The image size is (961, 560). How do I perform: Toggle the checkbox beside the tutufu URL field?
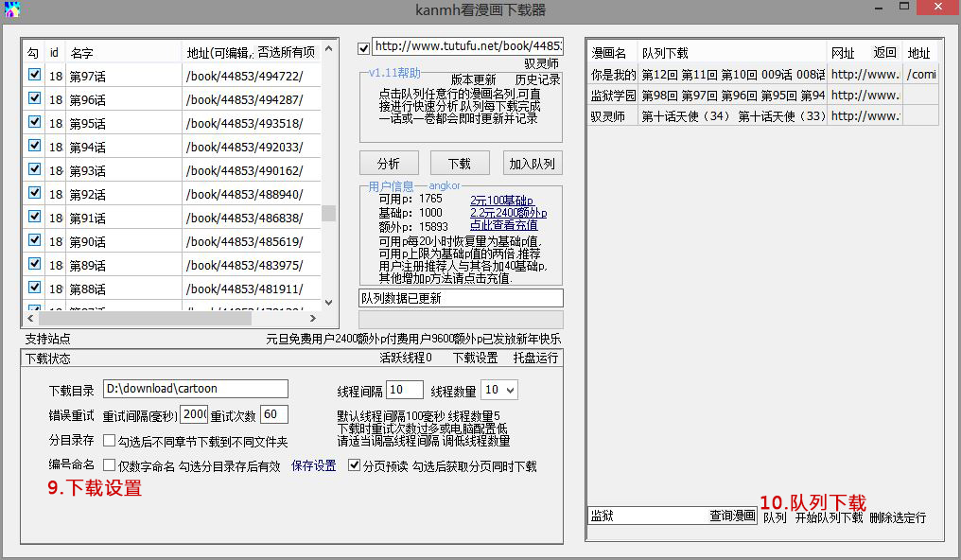[364, 48]
